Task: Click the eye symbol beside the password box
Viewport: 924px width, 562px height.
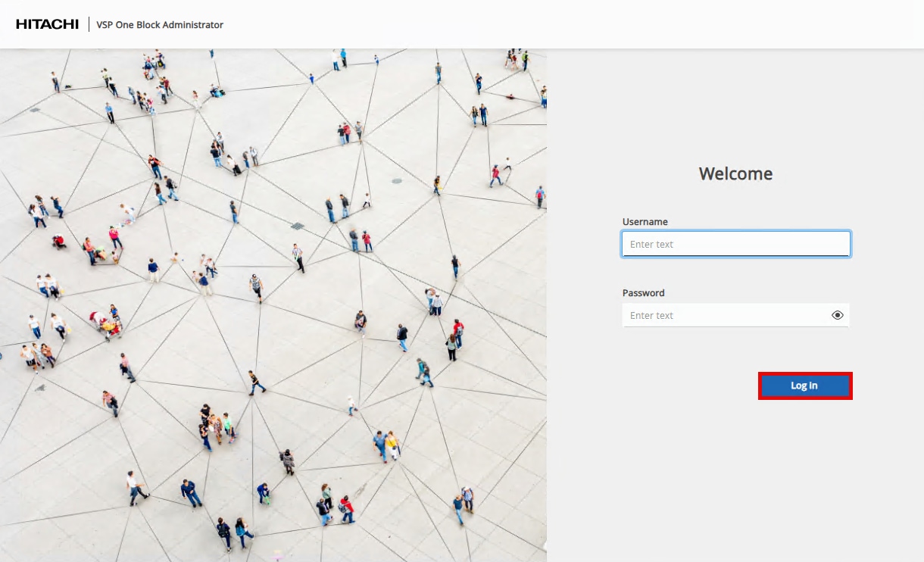Action: (x=837, y=314)
